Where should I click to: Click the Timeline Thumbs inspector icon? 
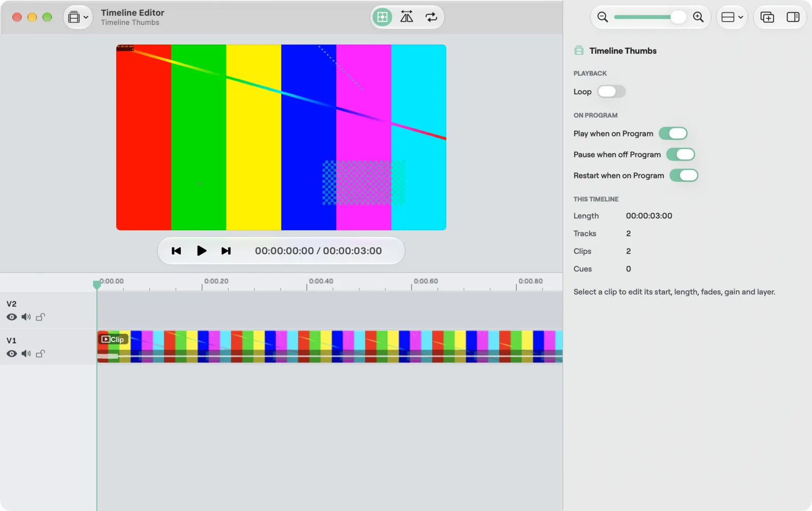[x=579, y=51]
